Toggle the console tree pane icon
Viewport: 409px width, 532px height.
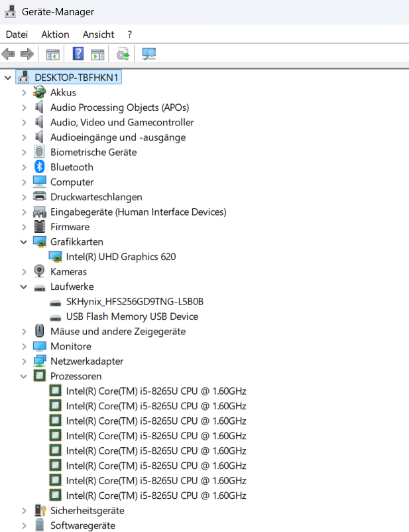pos(52,54)
